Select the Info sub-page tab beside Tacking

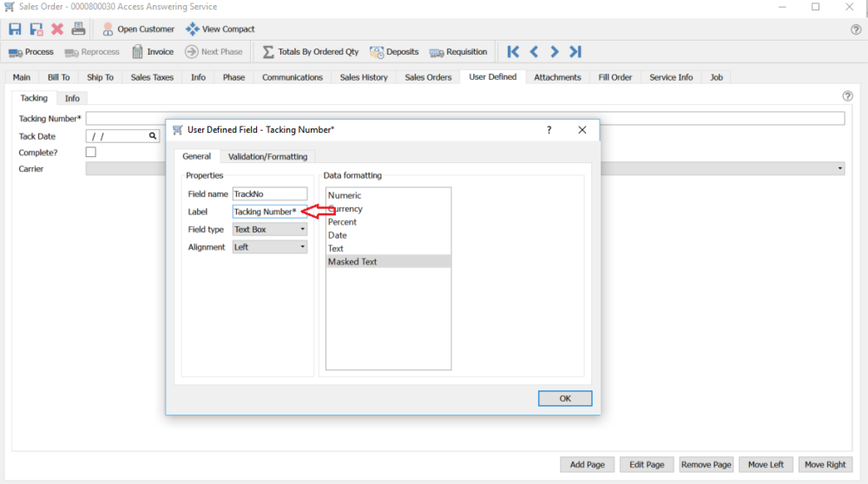click(x=72, y=99)
